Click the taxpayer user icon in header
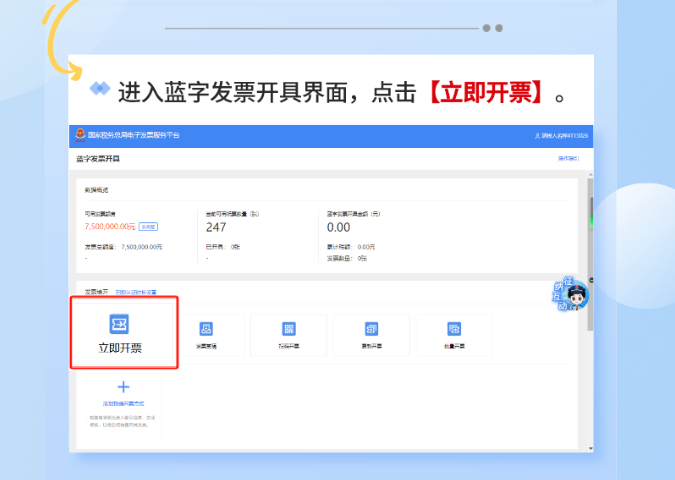675x480 pixels. pyautogui.click(x=537, y=136)
